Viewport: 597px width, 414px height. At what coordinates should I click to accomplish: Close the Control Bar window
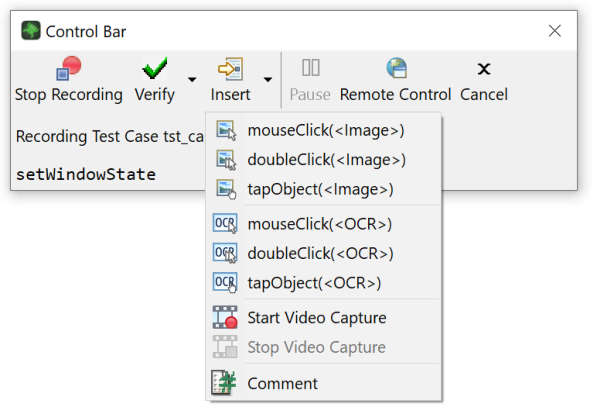(x=555, y=31)
